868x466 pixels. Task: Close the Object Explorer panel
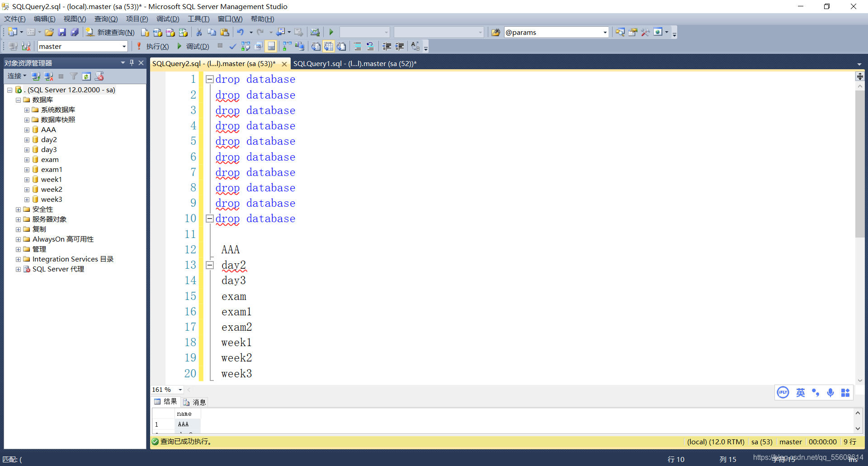141,62
